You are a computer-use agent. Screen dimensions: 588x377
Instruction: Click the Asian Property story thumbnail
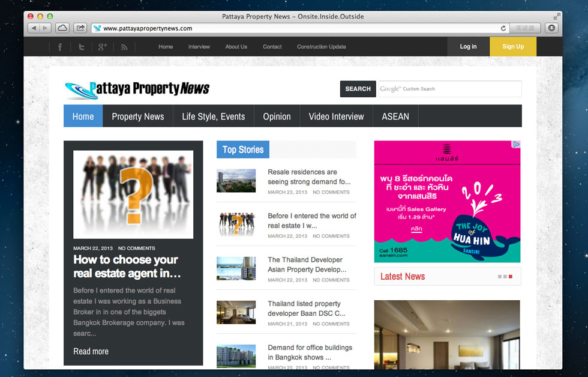[x=236, y=268]
